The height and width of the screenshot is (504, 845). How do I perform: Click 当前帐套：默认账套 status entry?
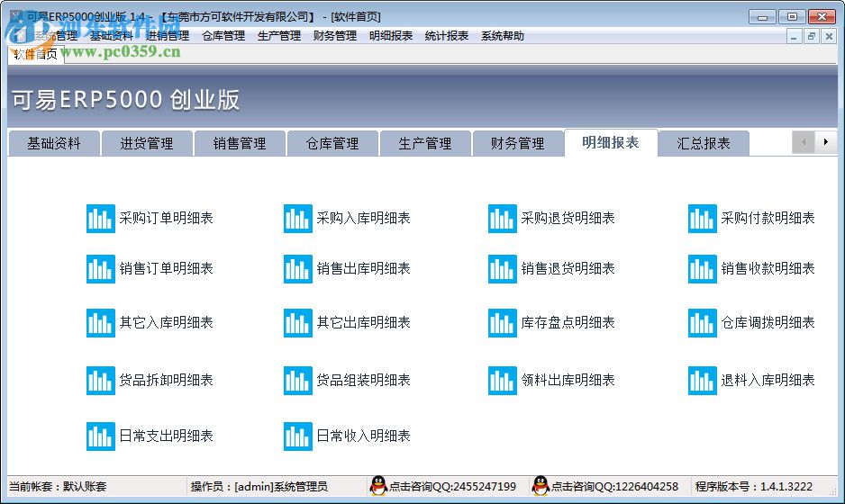click(58, 487)
